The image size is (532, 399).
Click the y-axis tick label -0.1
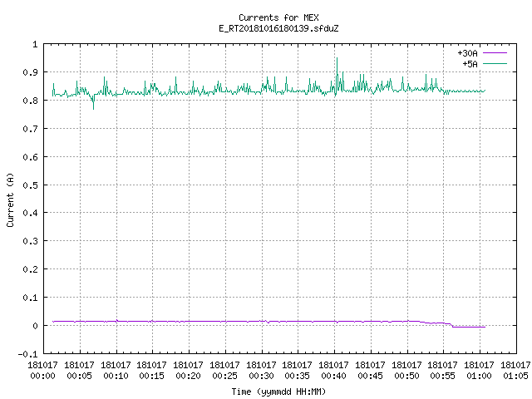(27, 354)
